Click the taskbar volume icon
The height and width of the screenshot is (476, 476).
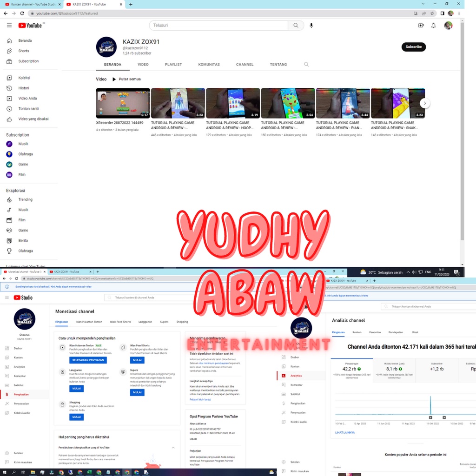(414, 272)
